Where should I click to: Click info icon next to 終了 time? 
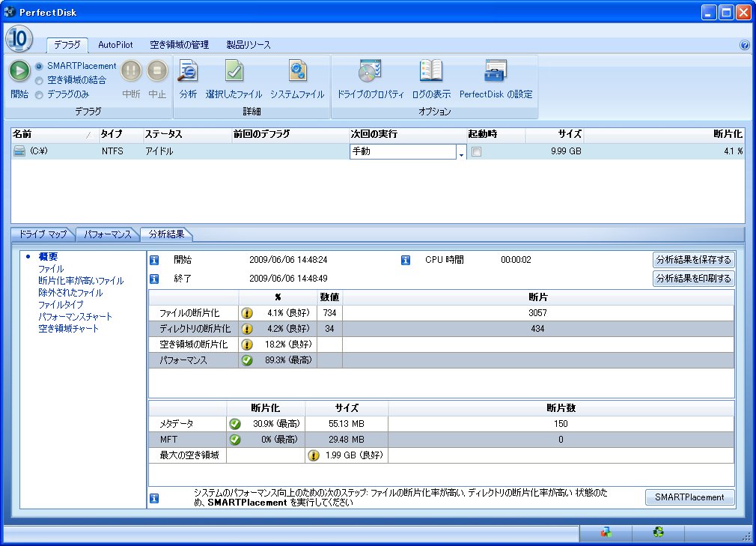pyautogui.click(x=154, y=279)
